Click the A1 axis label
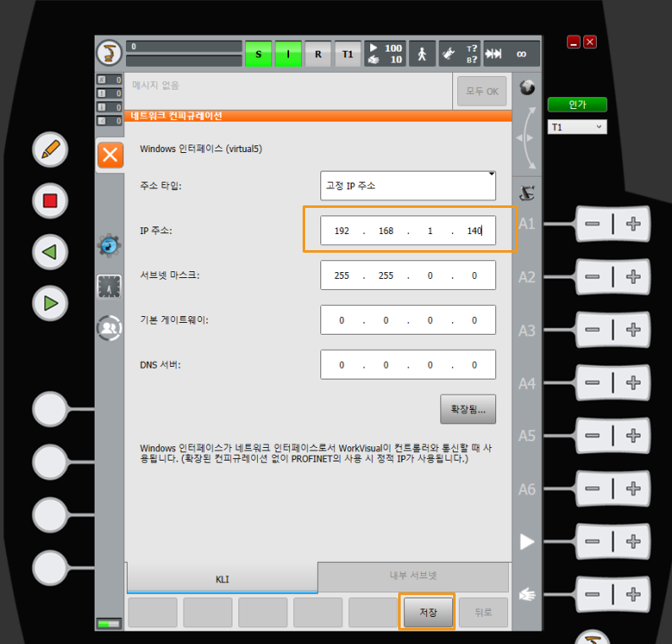This screenshot has width=672, height=644. click(527, 224)
